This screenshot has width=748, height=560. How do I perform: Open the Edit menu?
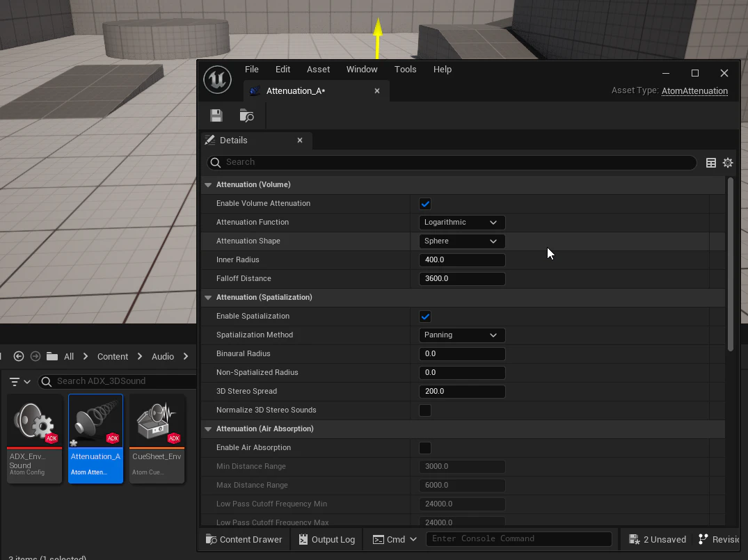283,69
